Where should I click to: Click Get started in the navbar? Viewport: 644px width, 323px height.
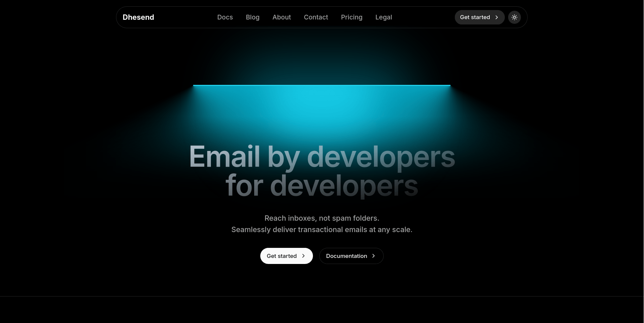[479, 17]
